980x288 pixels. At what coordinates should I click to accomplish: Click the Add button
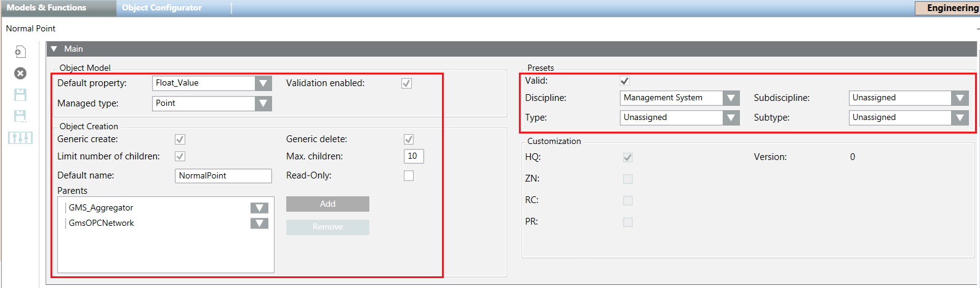click(x=327, y=204)
